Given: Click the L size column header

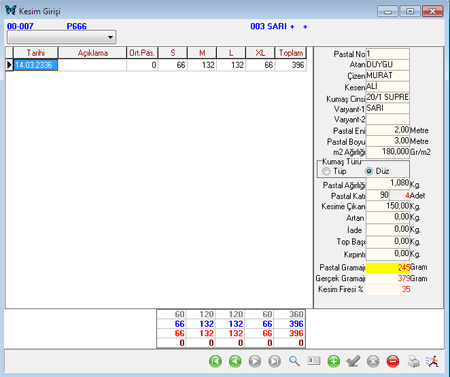Looking at the screenshot, I should [x=231, y=53].
